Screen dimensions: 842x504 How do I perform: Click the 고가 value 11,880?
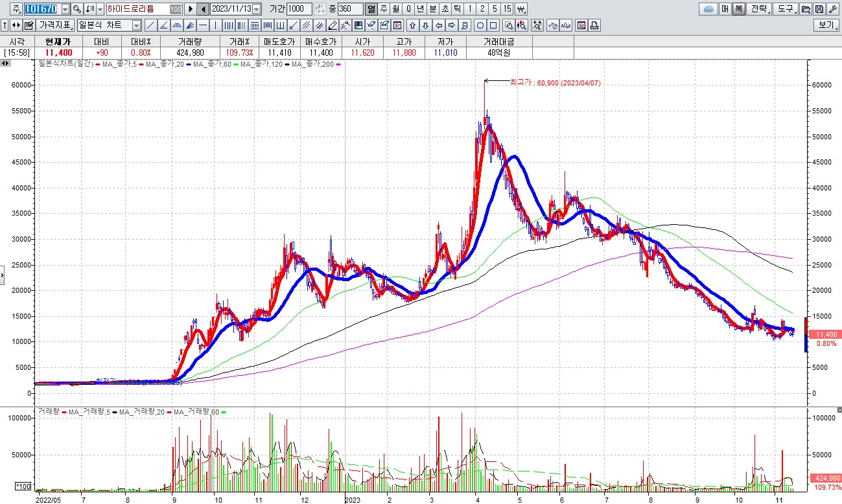coord(404,52)
